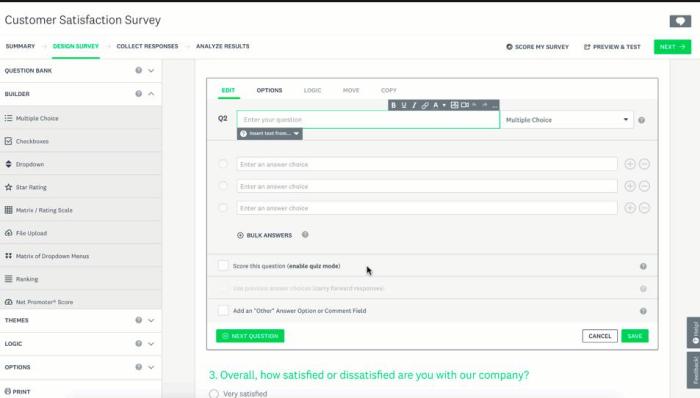Expand the Options sidebar section
Image resolution: width=700 pixels, height=398 pixels.
[151, 367]
